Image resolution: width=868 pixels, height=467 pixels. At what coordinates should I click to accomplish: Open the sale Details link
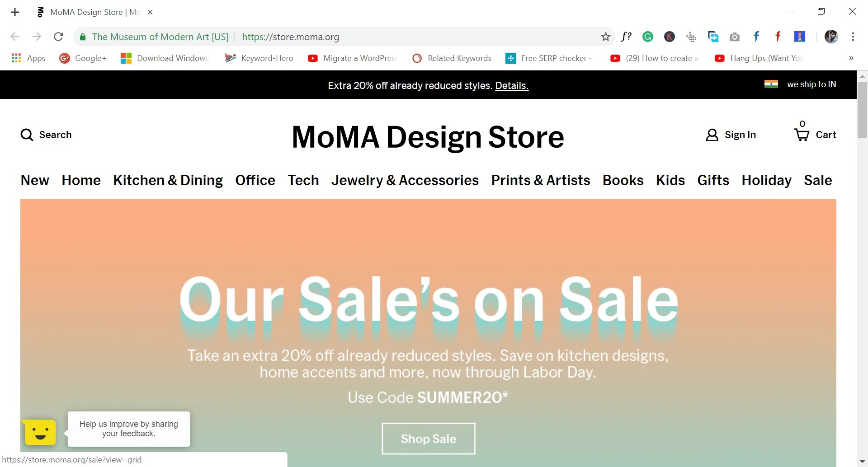coord(511,86)
